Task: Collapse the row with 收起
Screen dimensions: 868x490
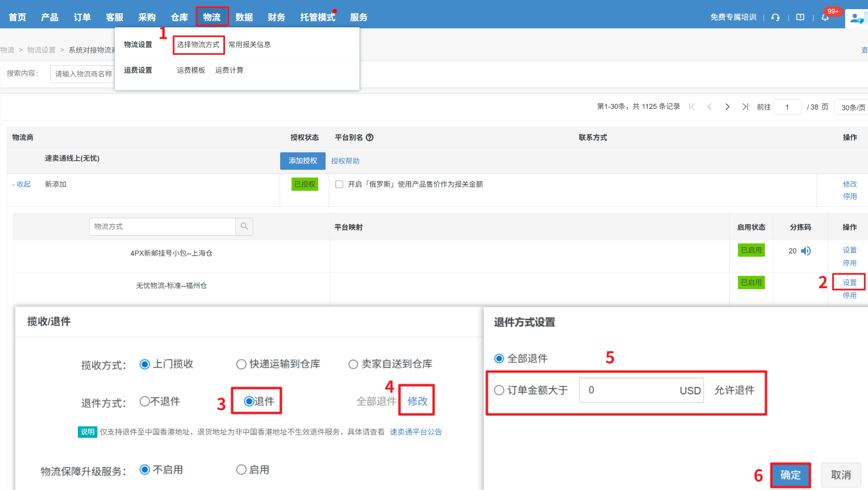Action: coord(22,184)
